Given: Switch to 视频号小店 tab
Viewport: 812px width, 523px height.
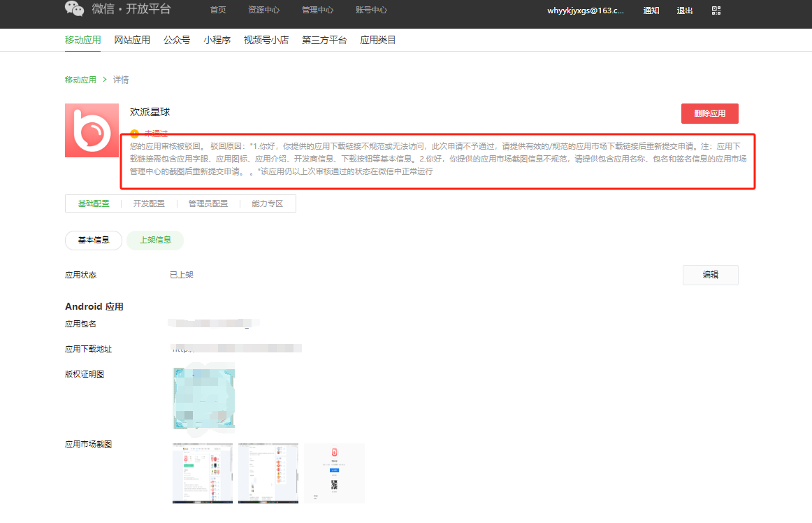Looking at the screenshot, I should pos(266,40).
